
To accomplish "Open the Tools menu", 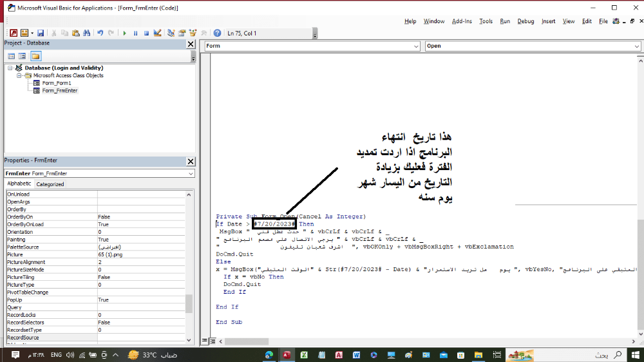I will [486, 21].
